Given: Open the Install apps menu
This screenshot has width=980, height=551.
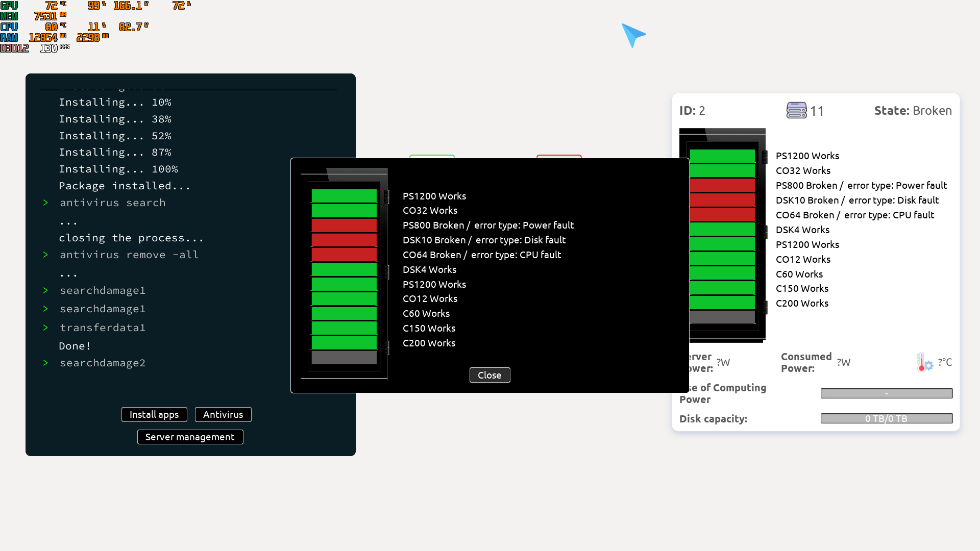Looking at the screenshot, I should click(154, 414).
